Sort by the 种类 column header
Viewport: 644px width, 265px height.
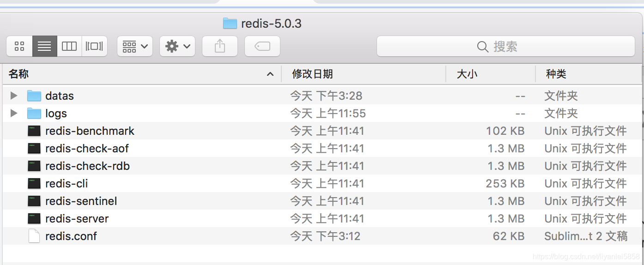(589, 74)
